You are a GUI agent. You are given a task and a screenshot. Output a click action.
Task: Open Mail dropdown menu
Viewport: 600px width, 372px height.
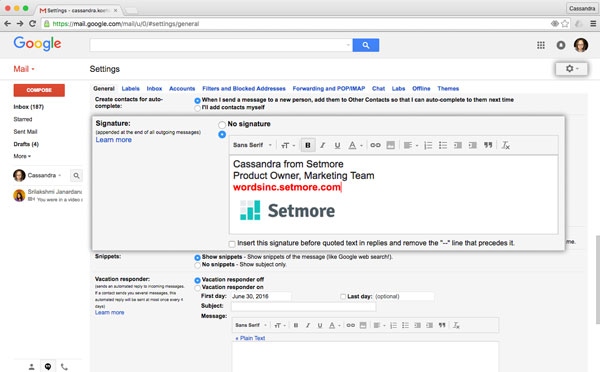[24, 69]
